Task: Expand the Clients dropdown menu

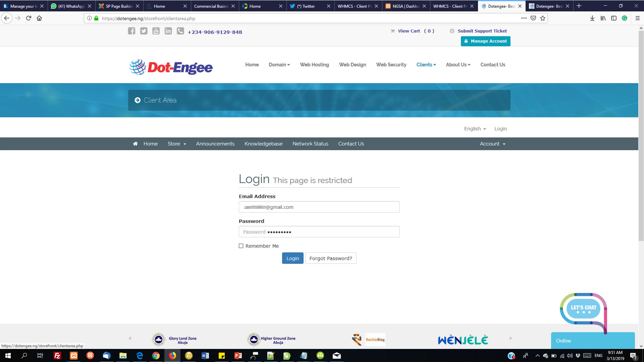Action: pos(426,65)
